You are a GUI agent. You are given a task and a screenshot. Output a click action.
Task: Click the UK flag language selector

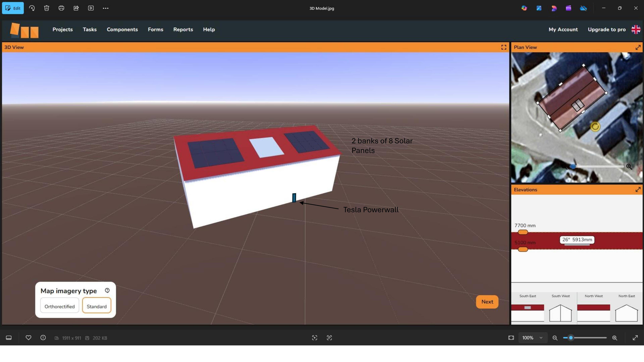(x=636, y=30)
